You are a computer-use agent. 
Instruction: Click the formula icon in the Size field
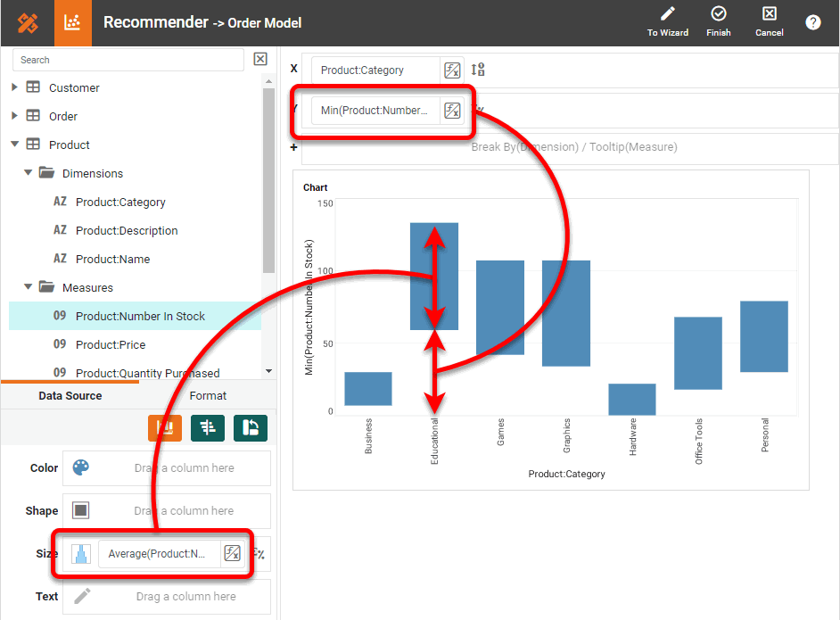(x=232, y=554)
